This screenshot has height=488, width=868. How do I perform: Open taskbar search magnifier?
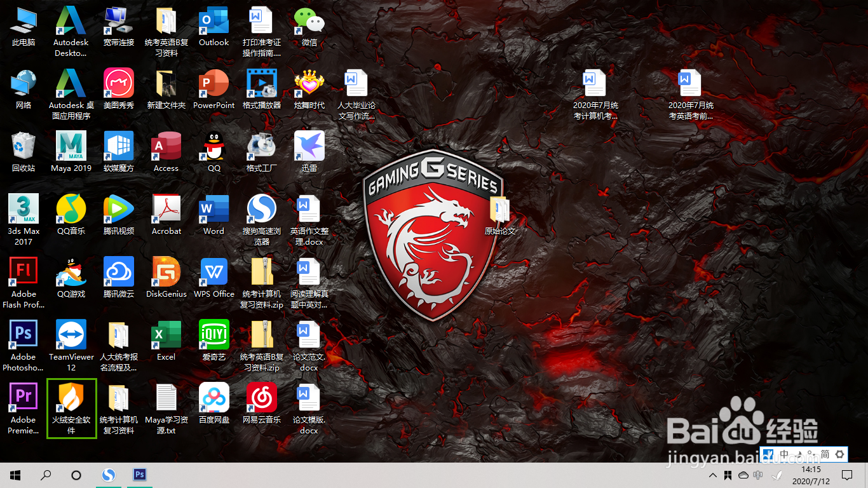pyautogui.click(x=46, y=475)
